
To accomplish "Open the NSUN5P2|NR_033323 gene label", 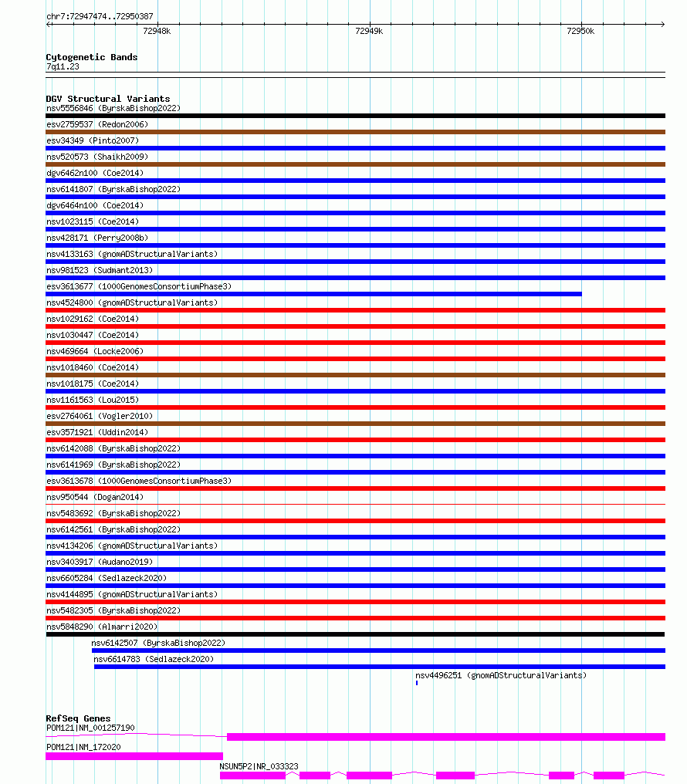I will (259, 766).
